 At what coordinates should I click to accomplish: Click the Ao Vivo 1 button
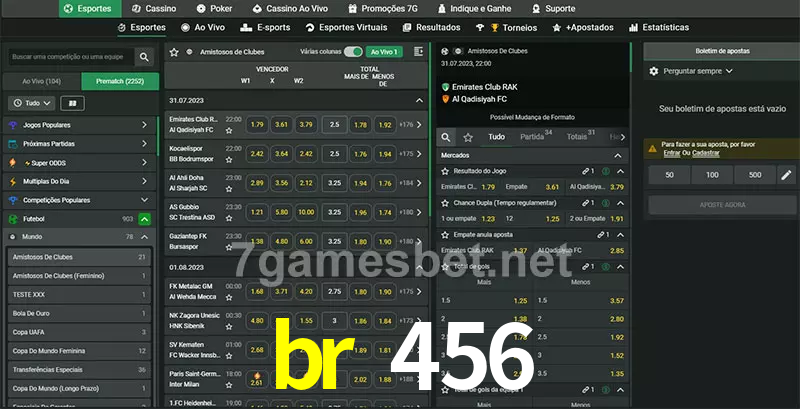(384, 52)
